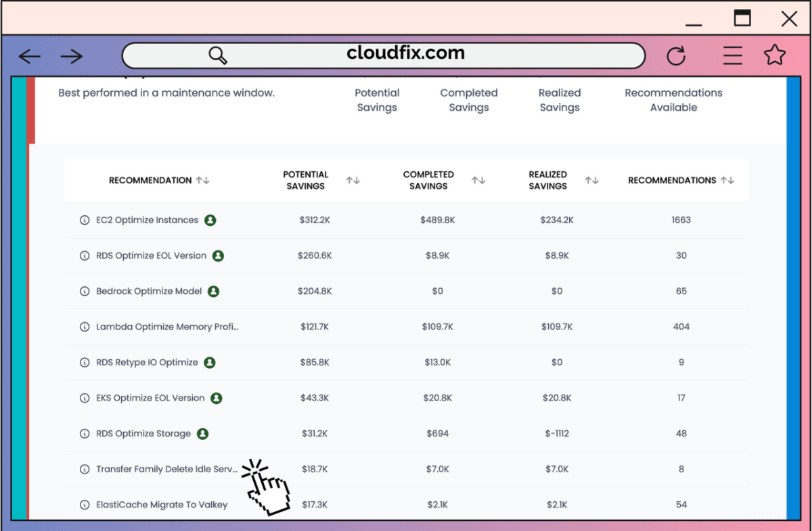
Task: Open info icon for ElastiCache Migrate To Valkey
Action: click(x=85, y=505)
